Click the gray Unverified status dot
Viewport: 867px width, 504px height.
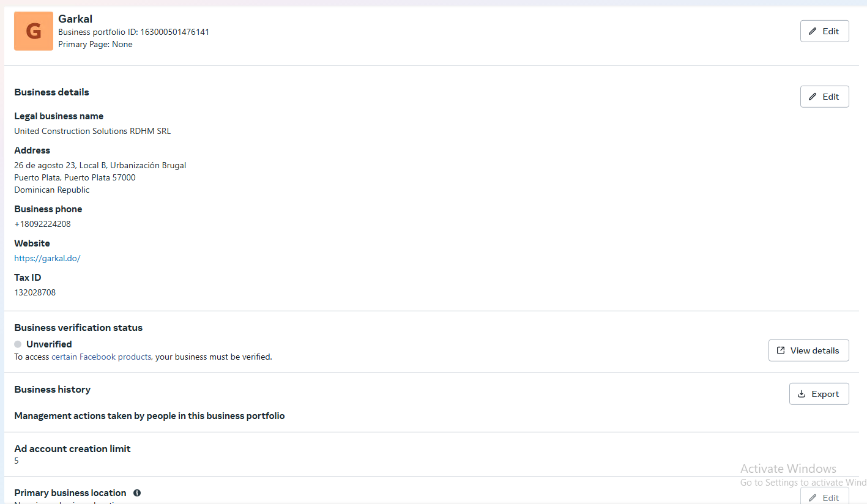pyautogui.click(x=18, y=344)
